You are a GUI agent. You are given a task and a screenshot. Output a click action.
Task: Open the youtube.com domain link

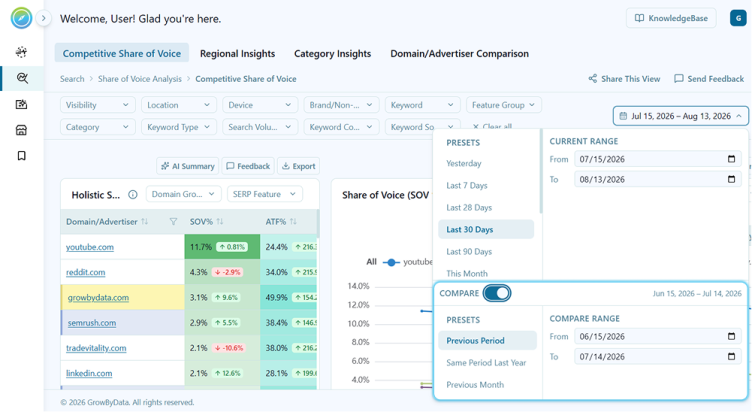point(90,247)
